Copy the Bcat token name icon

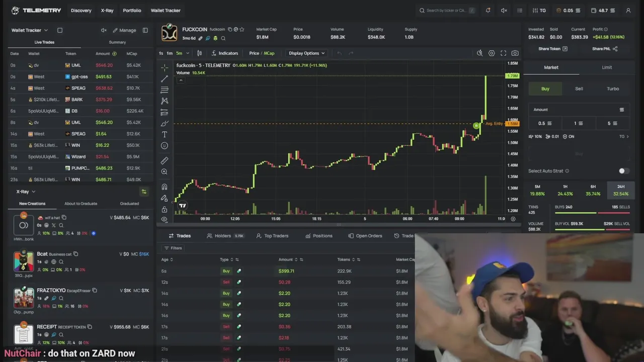click(75, 254)
